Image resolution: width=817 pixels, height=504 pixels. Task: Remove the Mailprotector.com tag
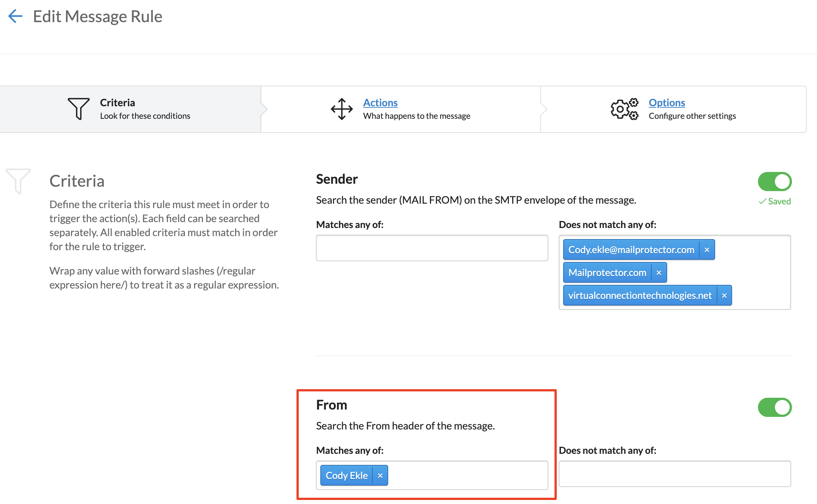659,273
